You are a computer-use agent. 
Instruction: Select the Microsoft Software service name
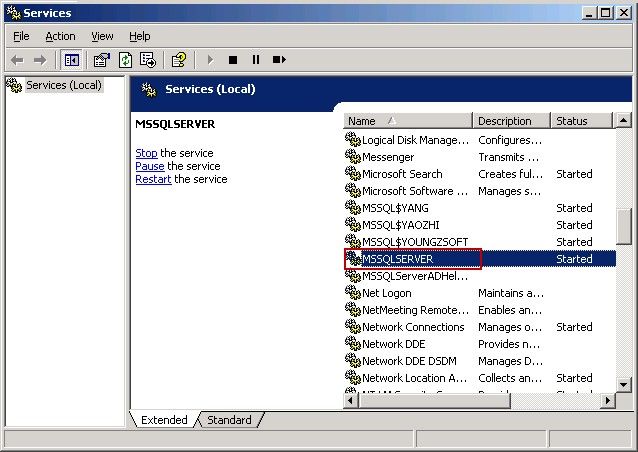tap(415, 191)
